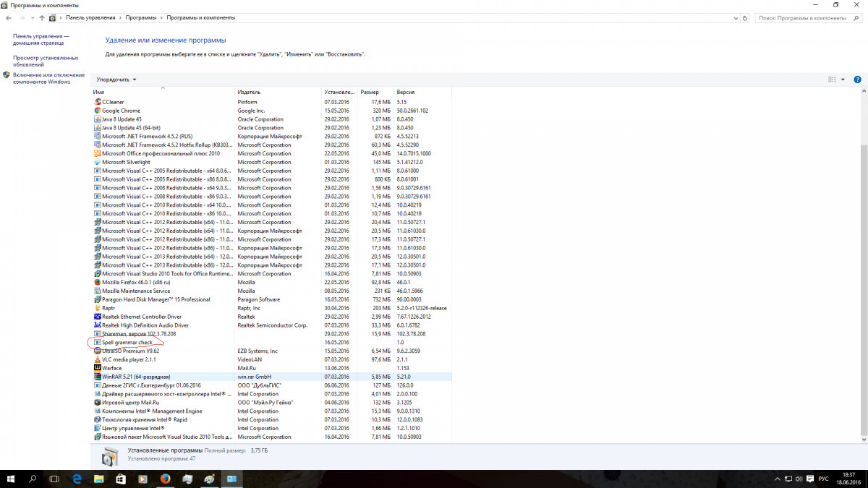Open the Windows Start button
868x488 pixels.
11,479
